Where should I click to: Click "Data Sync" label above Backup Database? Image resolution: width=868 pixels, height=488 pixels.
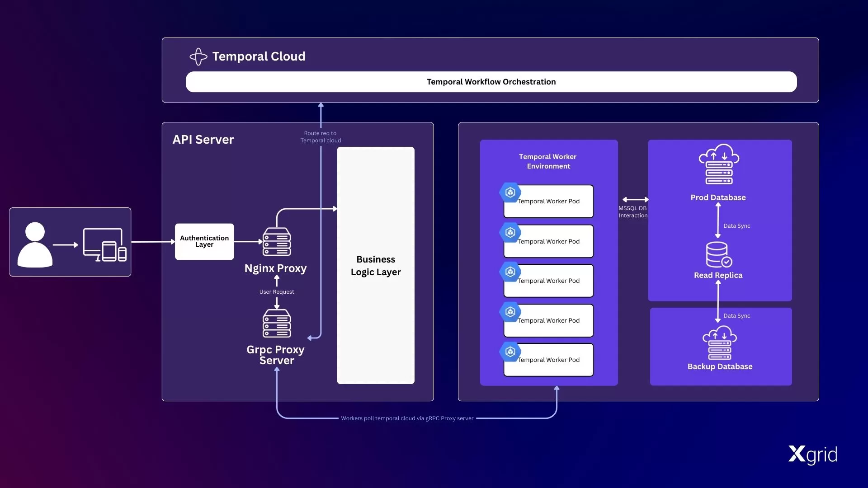click(736, 316)
